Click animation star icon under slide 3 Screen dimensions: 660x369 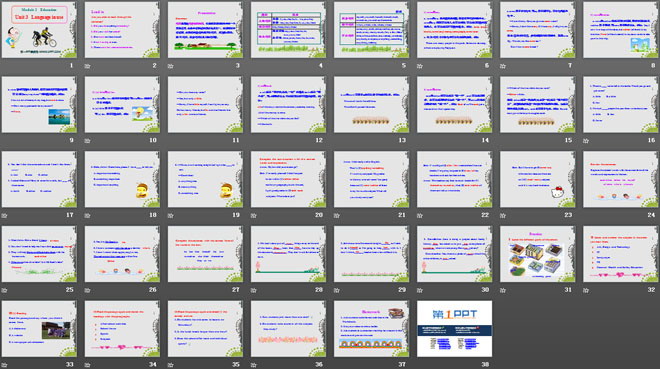pyautogui.click(x=170, y=66)
